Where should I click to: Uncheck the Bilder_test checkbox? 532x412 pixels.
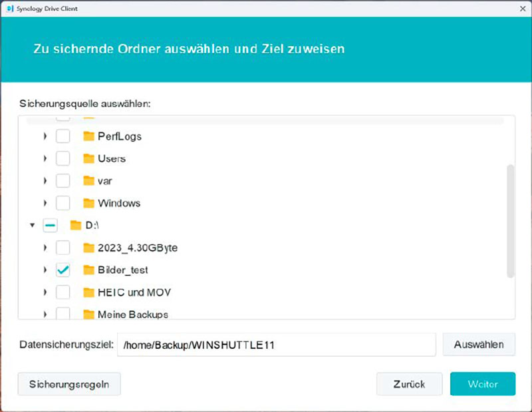tap(63, 270)
